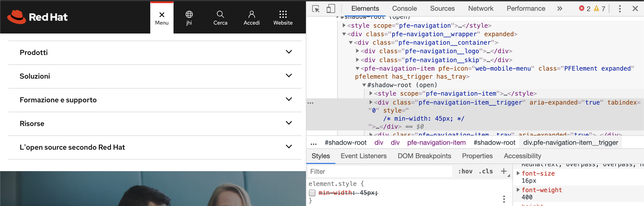Open element.style three-dot options
The height and width of the screenshot is (206, 644).
(504, 199)
